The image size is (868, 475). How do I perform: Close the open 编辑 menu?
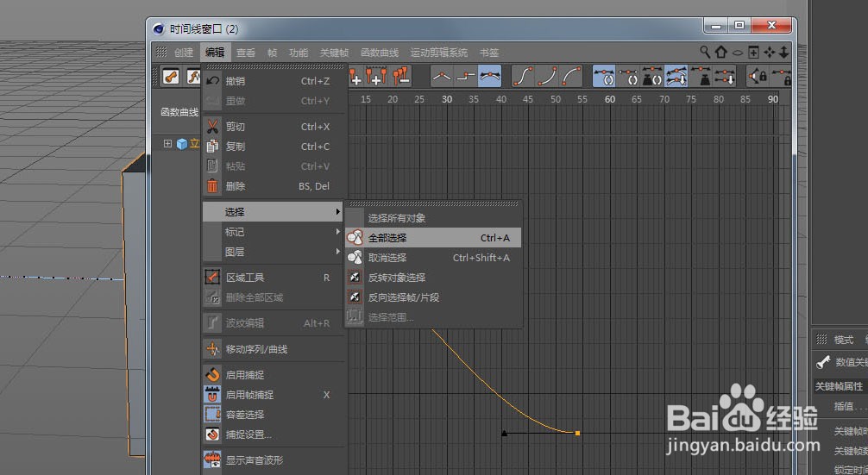point(215,53)
